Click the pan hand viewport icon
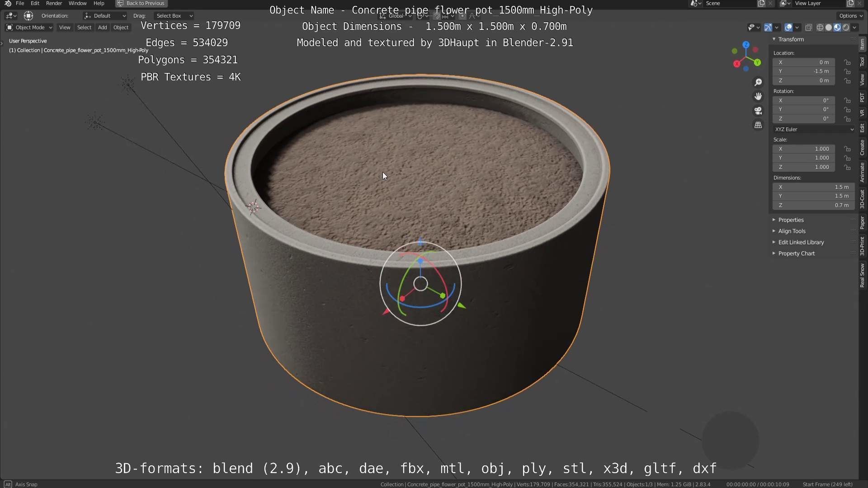The height and width of the screenshot is (488, 868). (758, 96)
